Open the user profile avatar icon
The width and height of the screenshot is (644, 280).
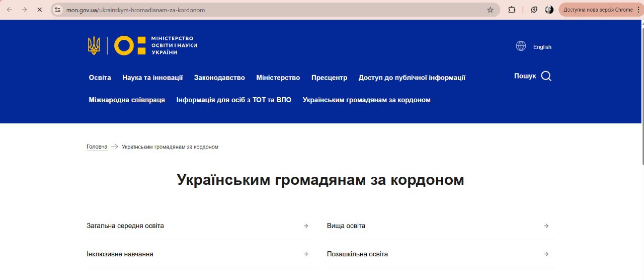(549, 10)
